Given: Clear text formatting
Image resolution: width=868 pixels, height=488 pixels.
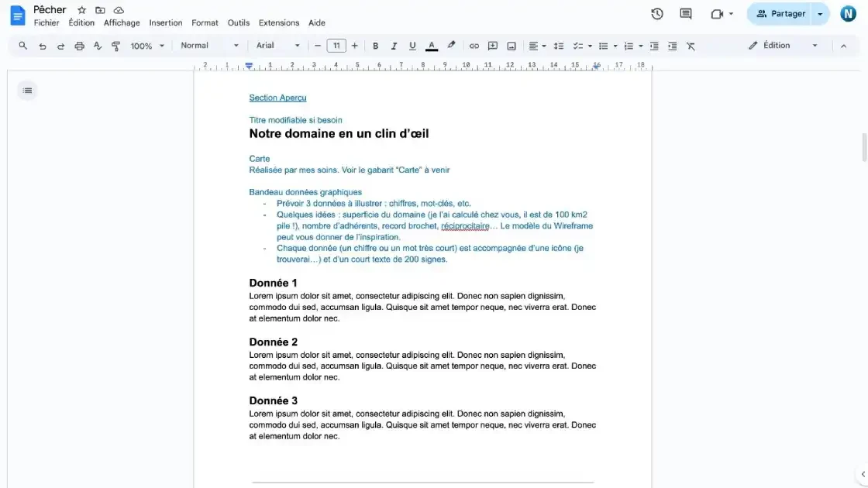Looking at the screenshot, I should click(x=691, y=46).
